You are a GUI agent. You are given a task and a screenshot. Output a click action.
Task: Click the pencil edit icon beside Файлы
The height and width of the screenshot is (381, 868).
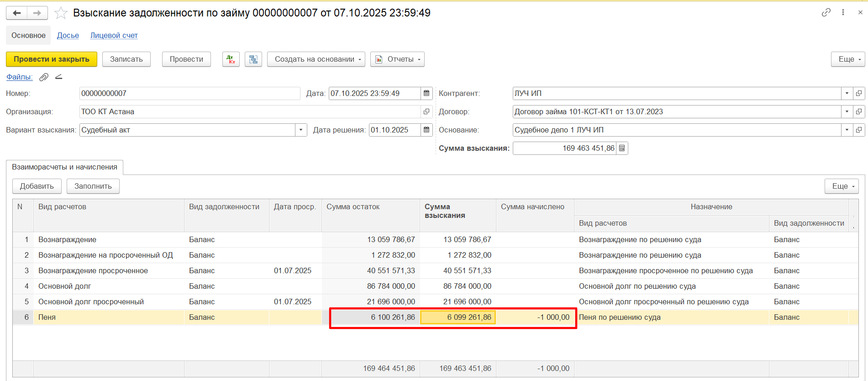click(58, 77)
